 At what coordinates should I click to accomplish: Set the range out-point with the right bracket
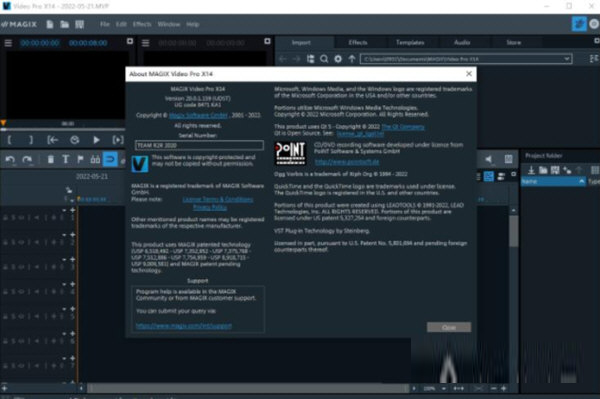coord(31,140)
